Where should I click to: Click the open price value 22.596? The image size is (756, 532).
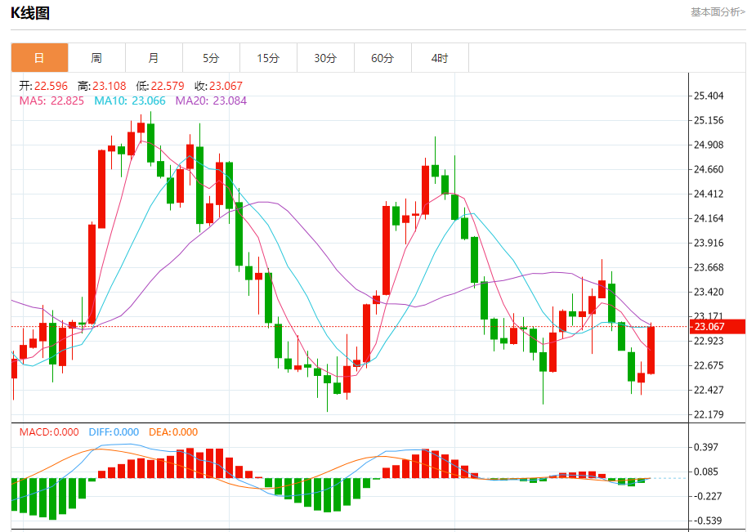(x=51, y=87)
